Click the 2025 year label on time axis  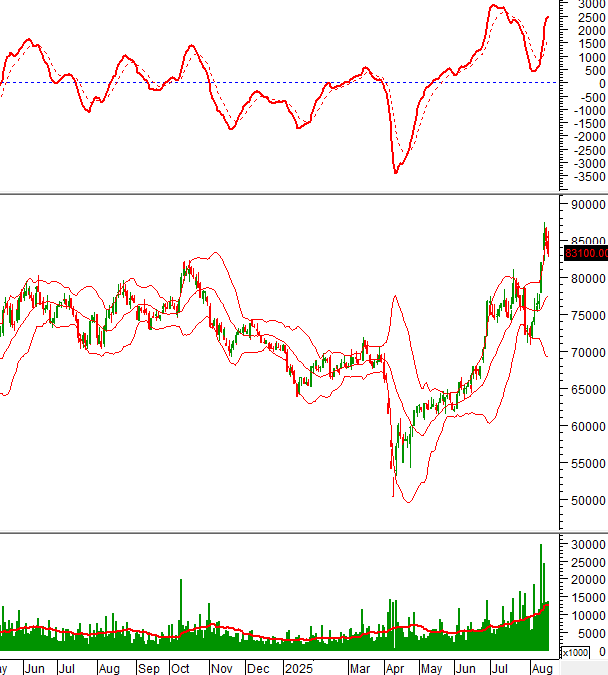[x=299, y=669]
